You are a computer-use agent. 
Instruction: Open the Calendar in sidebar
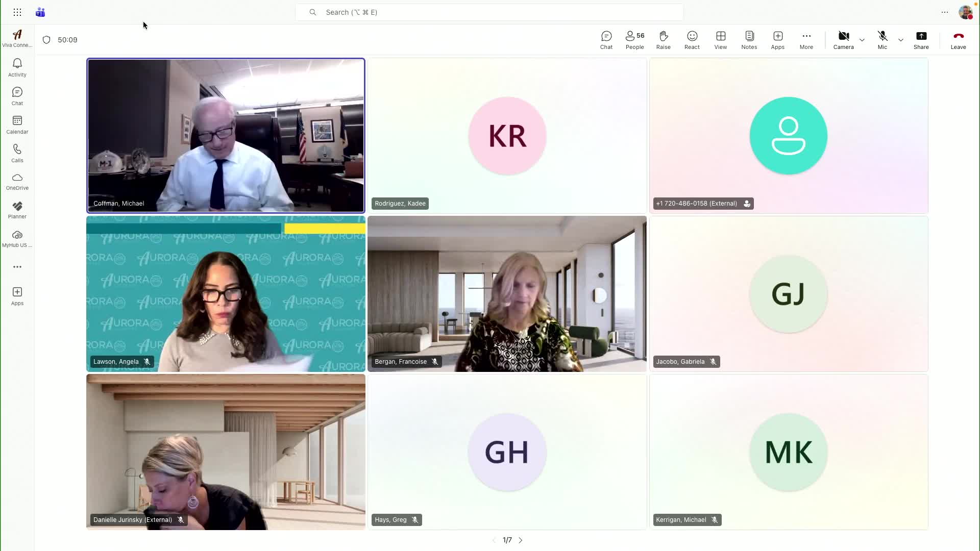coord(17,124)
